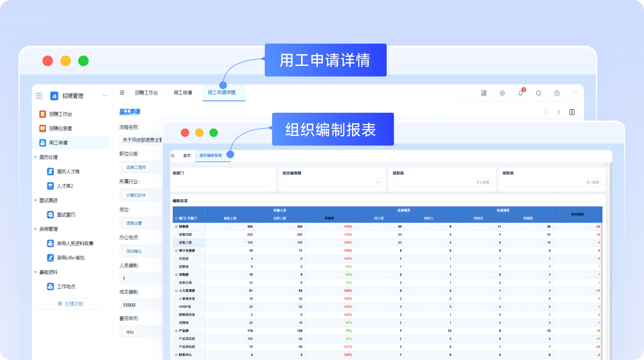Click the 运维工程师 tag under 职位分类
This screenshot has width=644, height=360.
136,167
